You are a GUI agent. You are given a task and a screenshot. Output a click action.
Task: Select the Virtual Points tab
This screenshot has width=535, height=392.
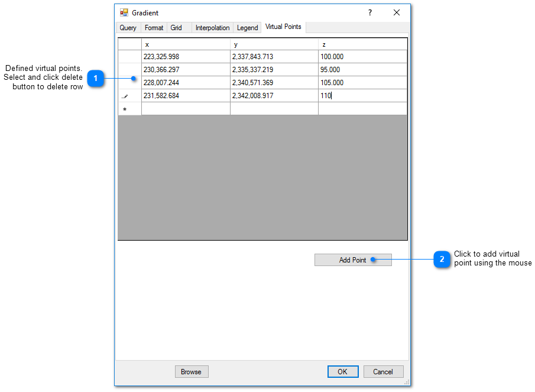point(283,27)
